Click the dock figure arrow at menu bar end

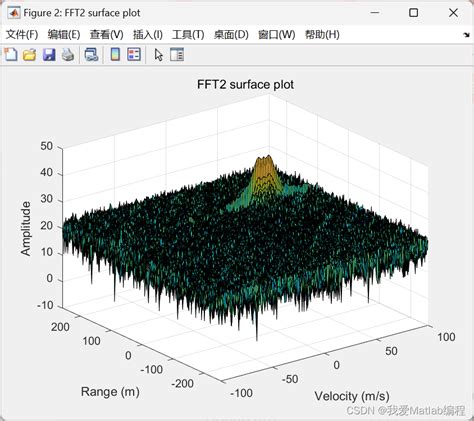(x=467, y=35)
